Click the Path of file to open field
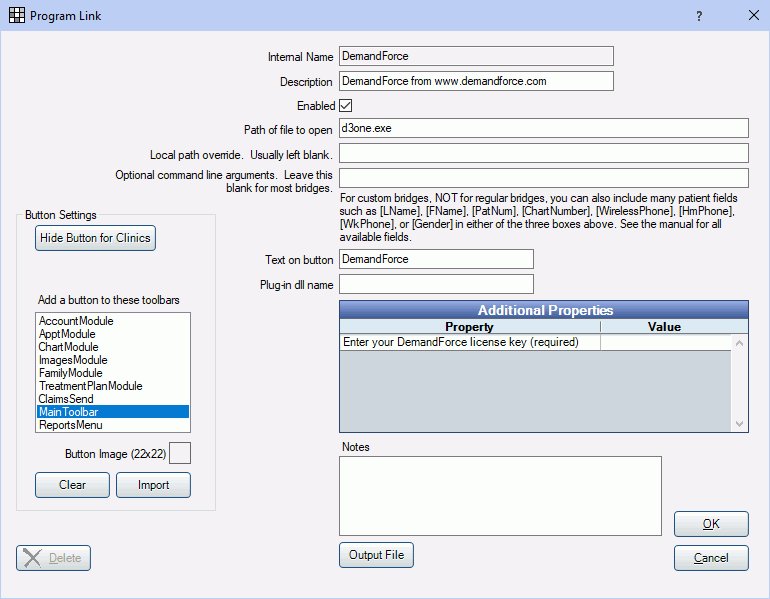Image resolution: width=770 pixels, height=599 pixels. 544,128
